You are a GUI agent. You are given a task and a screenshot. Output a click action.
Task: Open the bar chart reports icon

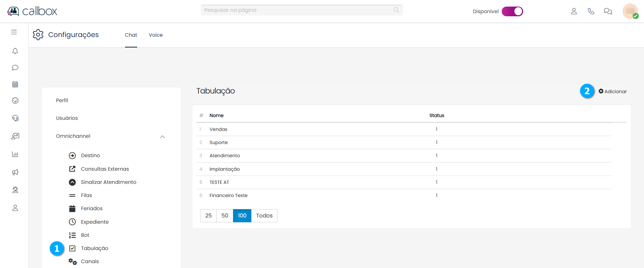[x=15, y=154]
